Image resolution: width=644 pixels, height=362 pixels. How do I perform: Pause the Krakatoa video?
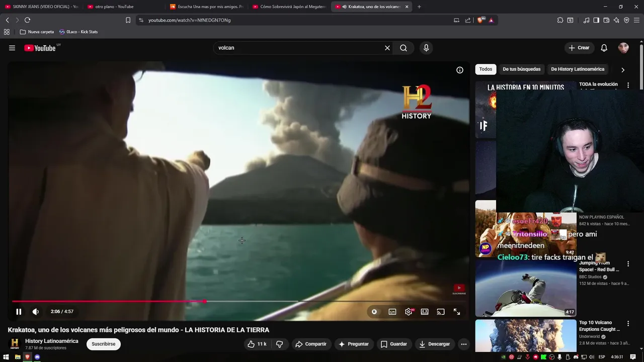(19, 312)
